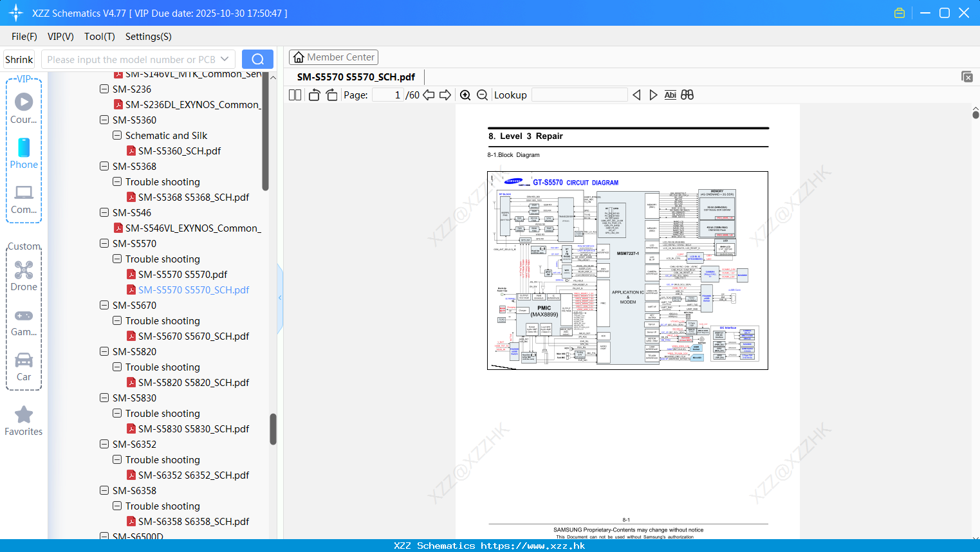
Task: Click the GT-S5570 circuit diagram image
Action: [x=627, y=270]
